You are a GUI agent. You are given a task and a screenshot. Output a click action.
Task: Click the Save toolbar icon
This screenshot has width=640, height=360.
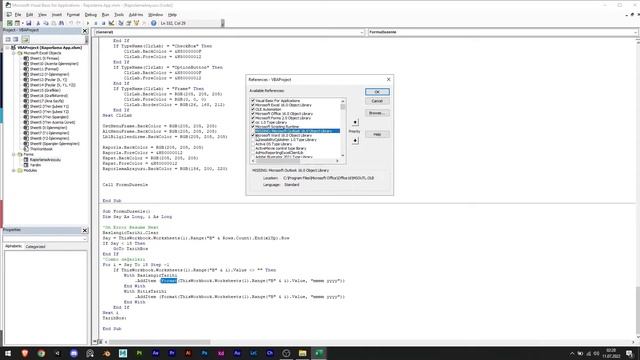point(29,23)
